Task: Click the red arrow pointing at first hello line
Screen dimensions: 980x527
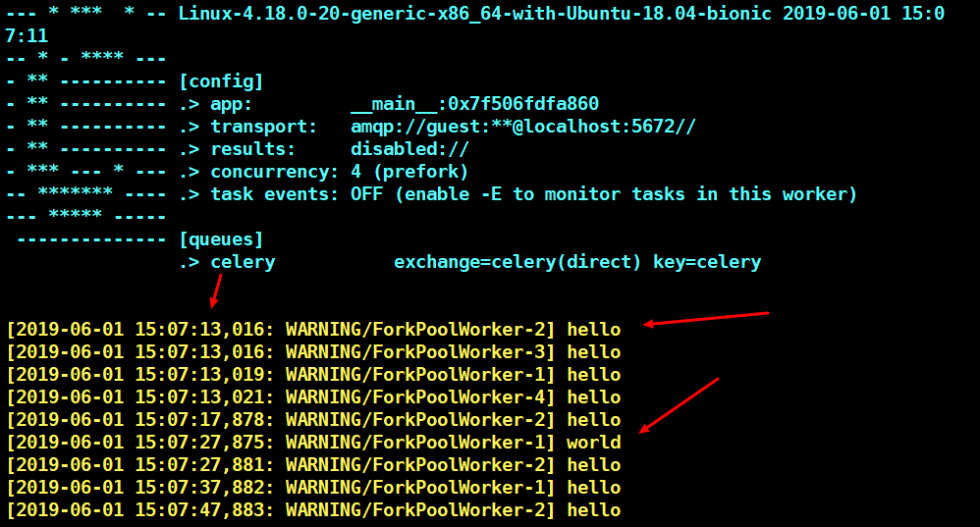Action: pyautogui.click(x=705, y=319)
